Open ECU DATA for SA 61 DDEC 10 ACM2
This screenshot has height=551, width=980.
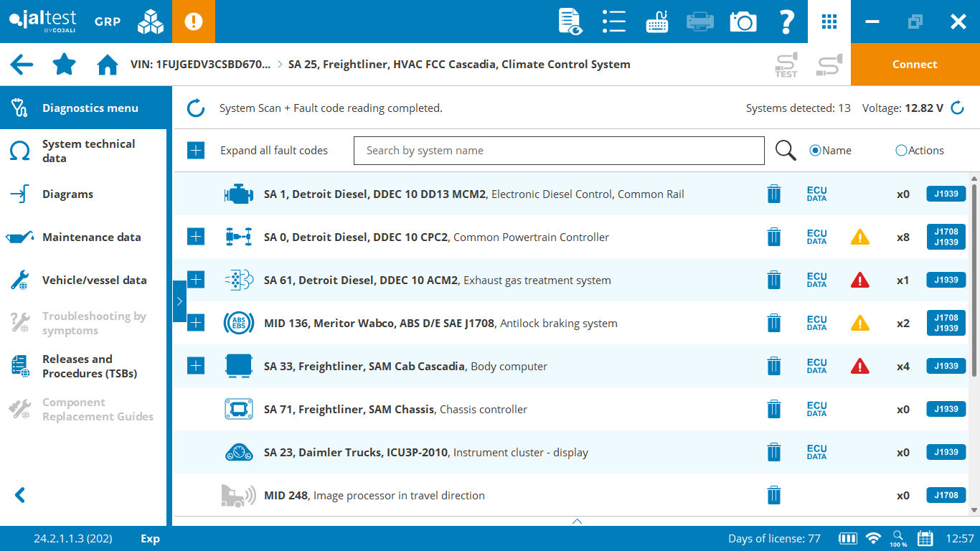click(816, 280)
